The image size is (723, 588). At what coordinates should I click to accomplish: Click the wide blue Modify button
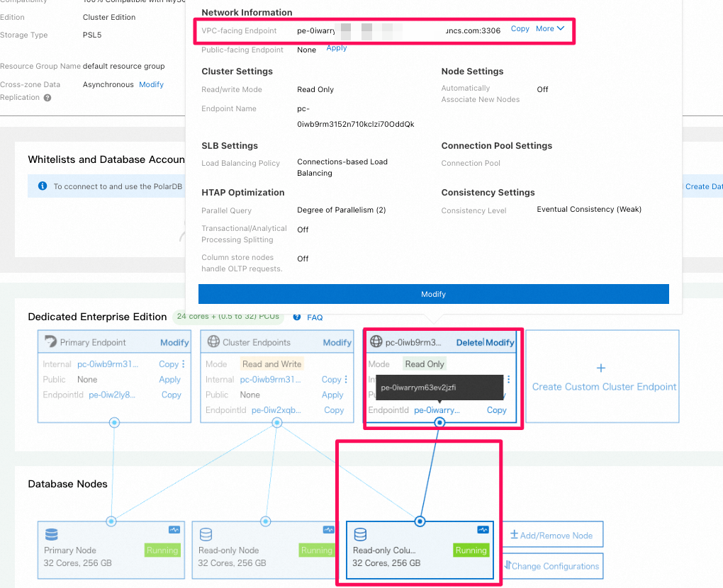[x=433, y=294]
